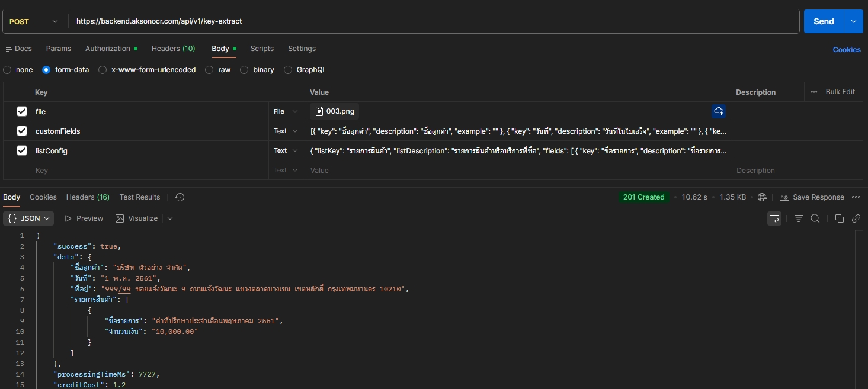The image size is (868, 389).
Task: View network connection info via globe icon
Action: pyautogui.click(x=763, y=197)
